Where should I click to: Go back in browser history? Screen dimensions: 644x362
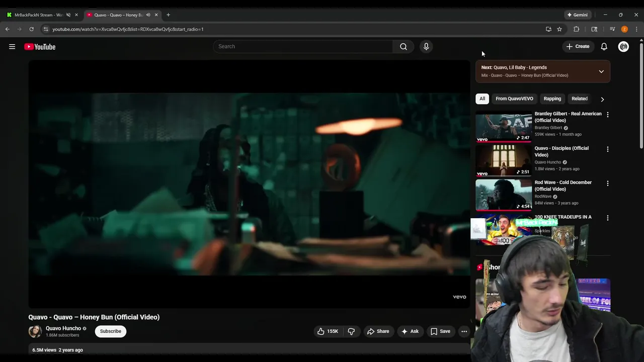click(7, 29)
